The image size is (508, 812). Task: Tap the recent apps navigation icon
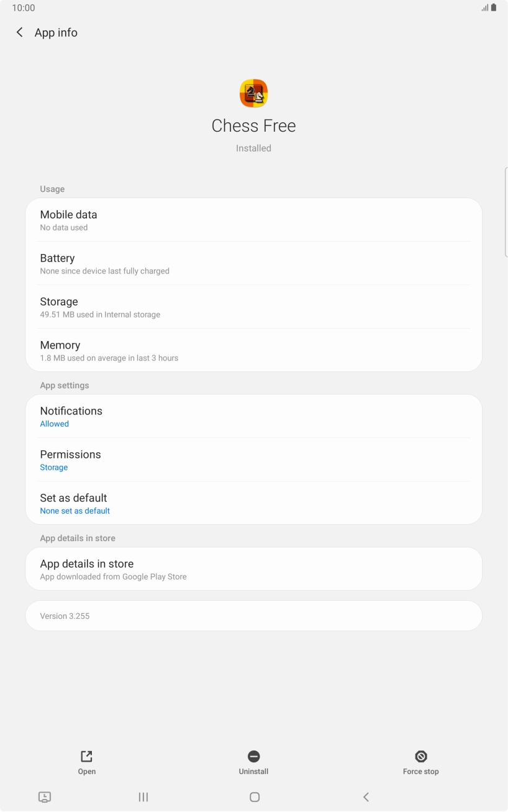[x=143, y=797]
